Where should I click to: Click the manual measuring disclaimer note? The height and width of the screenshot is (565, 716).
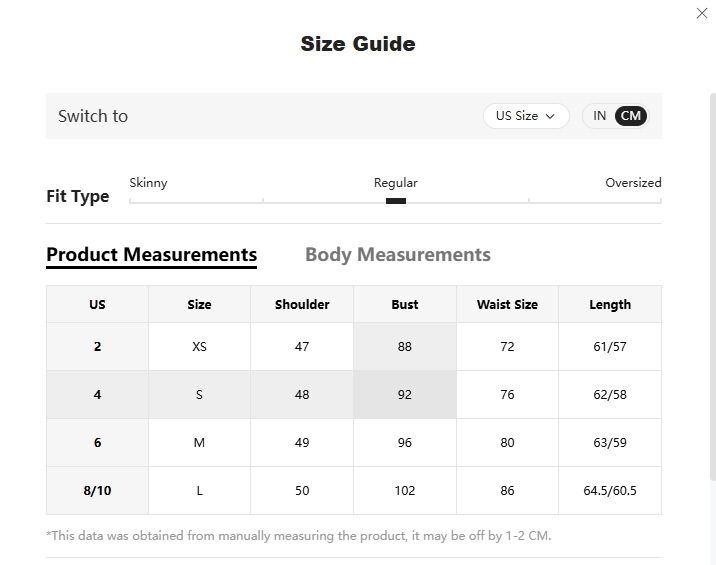coord(299,535)
